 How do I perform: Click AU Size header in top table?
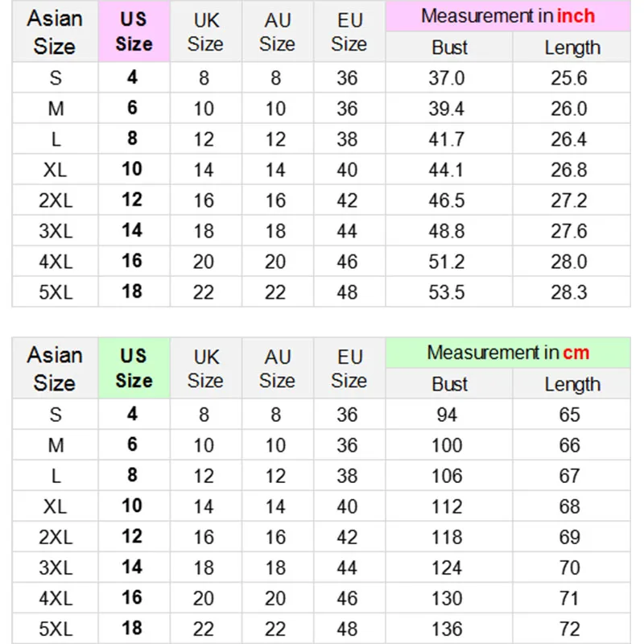click(x=277, y=32)
